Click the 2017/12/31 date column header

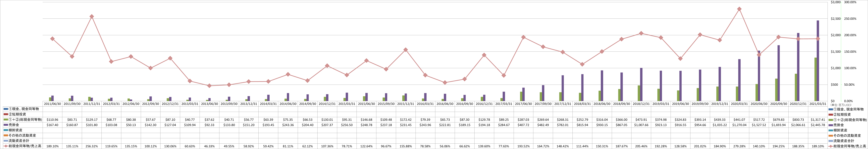tap(563, 104)
